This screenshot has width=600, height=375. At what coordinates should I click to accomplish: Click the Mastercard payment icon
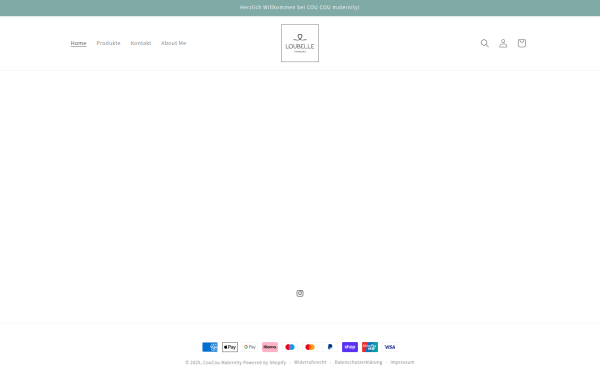[310, 347]
